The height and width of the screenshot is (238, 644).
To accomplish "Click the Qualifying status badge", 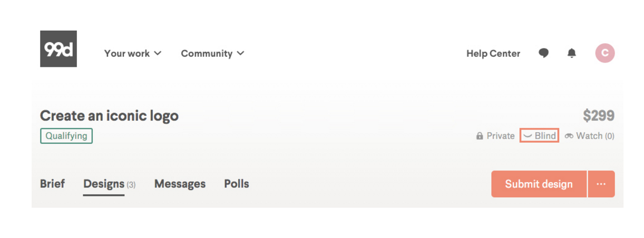I will [66, 136].
